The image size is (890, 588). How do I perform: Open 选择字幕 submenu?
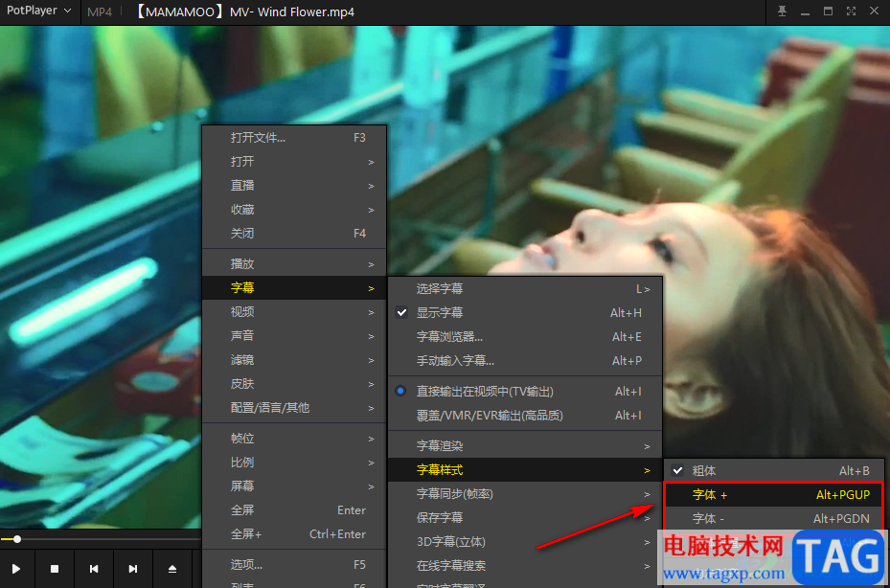tap(525, 289)
